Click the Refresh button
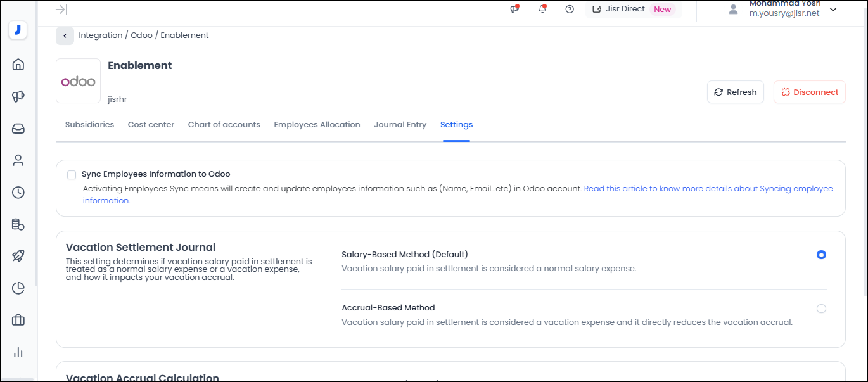The height and width of the screenshot is (382, 868). pyautogui.click(x=735, y=92)
